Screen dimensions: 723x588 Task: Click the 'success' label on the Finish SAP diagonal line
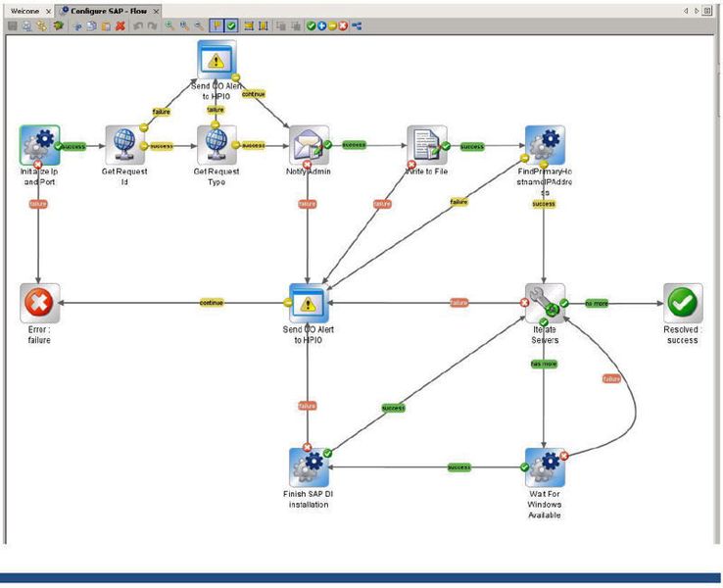393,408
